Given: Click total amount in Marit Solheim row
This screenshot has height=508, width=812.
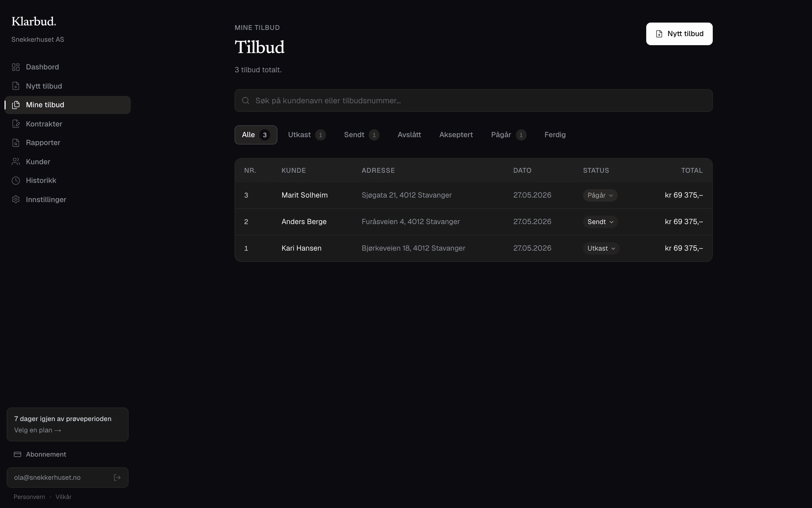Looking at the screenshot, I should [684, 195].
